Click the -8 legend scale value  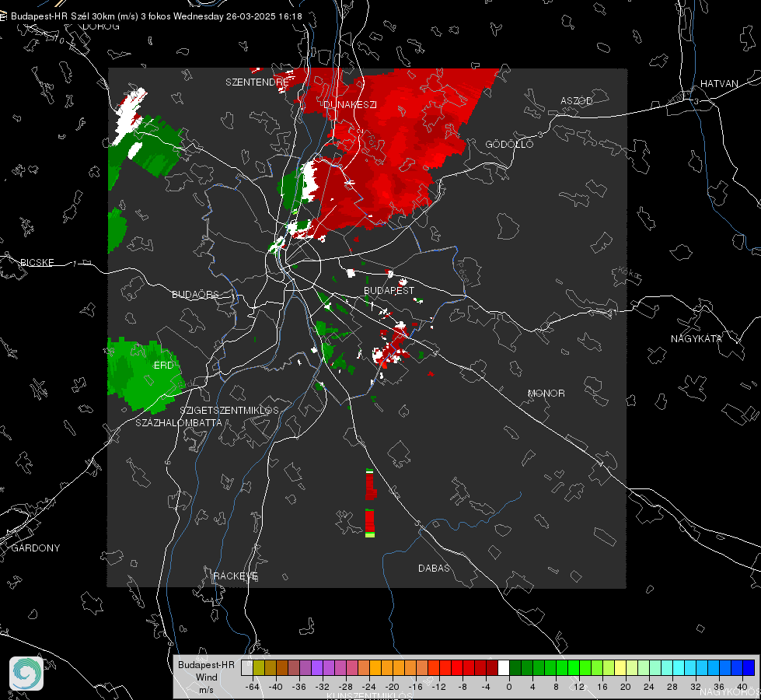(463, 687)
